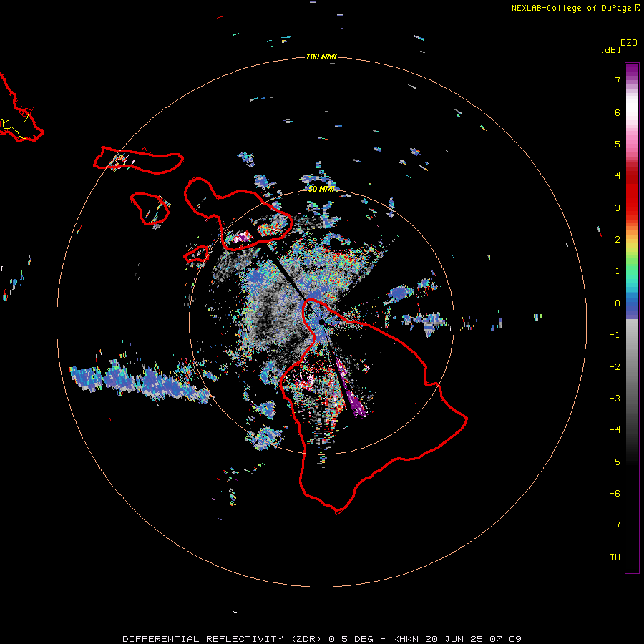
Task: Click the TH label on color scale
Action: point(615,557)
